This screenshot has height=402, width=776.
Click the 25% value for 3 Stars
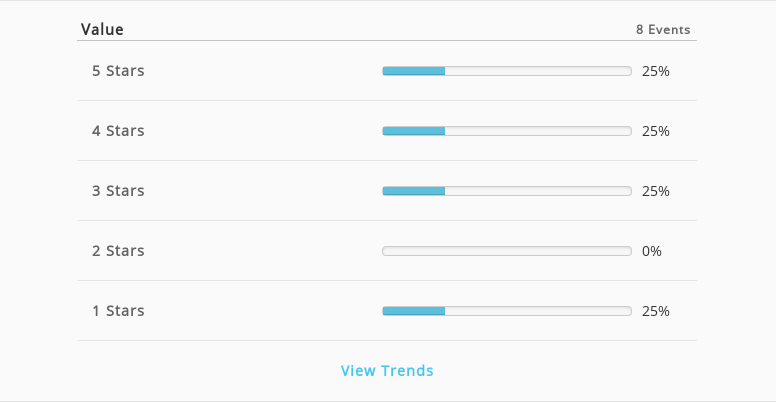[x=656, y=191]
